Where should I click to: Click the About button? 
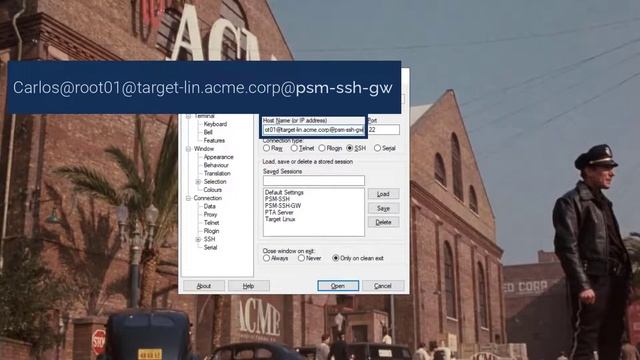tap(204, 286)
